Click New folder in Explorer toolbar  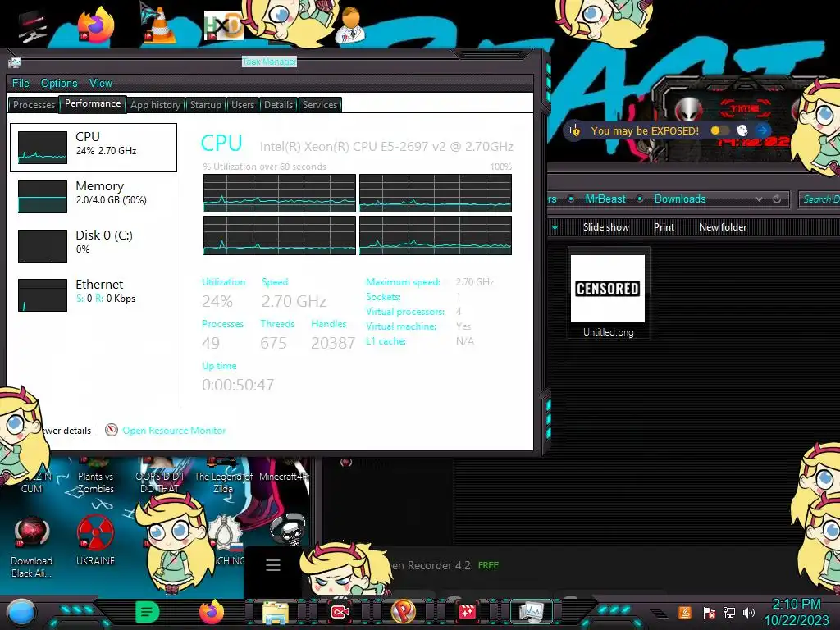click(x=723, y=227)
